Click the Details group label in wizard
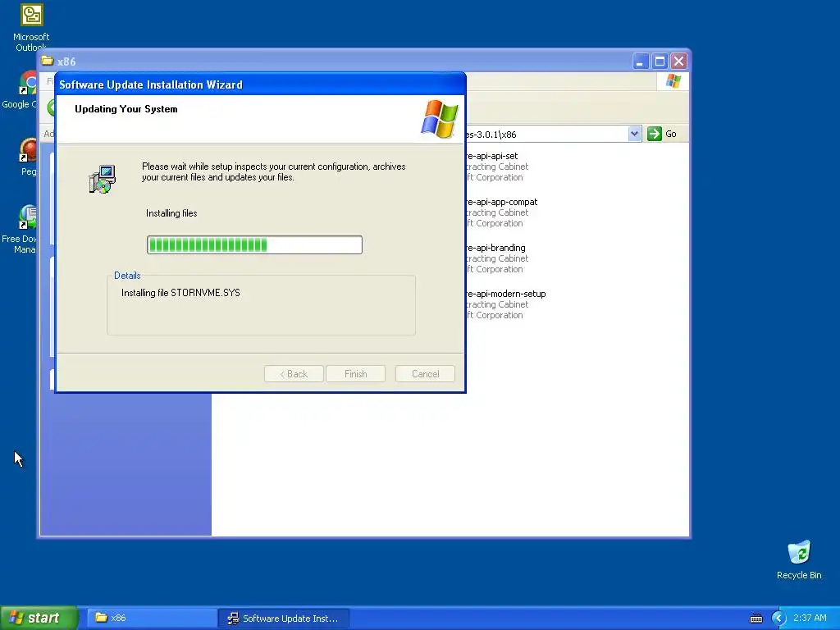840x630 pixels. [x=127, y=276]
